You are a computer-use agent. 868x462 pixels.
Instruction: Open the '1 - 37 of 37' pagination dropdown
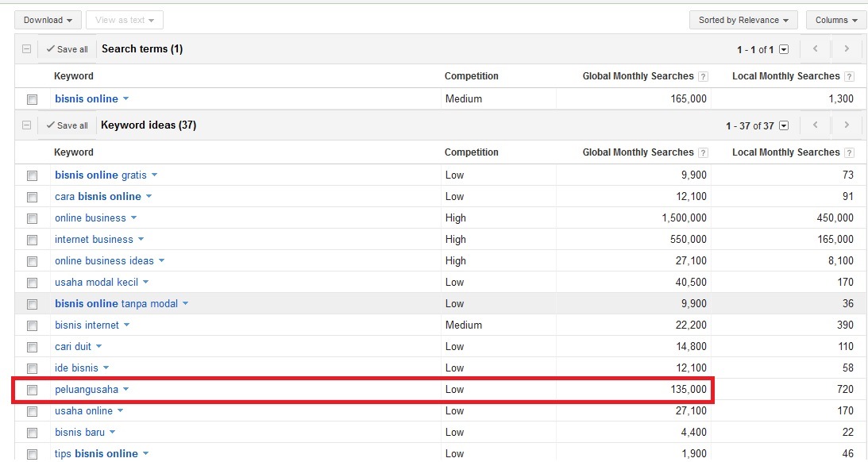784,125
